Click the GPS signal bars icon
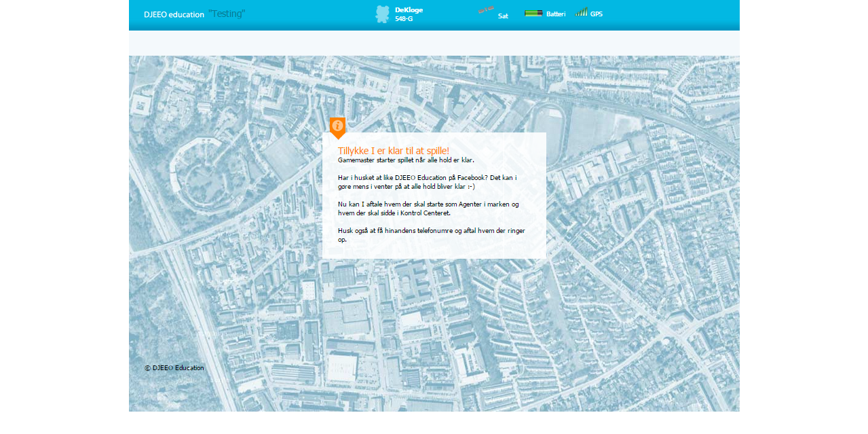 click(581, 12)
